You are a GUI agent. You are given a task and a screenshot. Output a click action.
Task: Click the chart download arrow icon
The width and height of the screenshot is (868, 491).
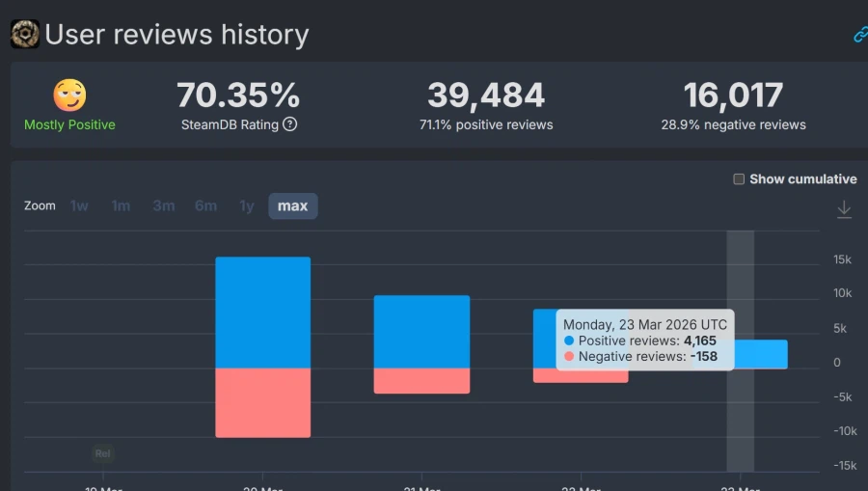click(844, 209)
